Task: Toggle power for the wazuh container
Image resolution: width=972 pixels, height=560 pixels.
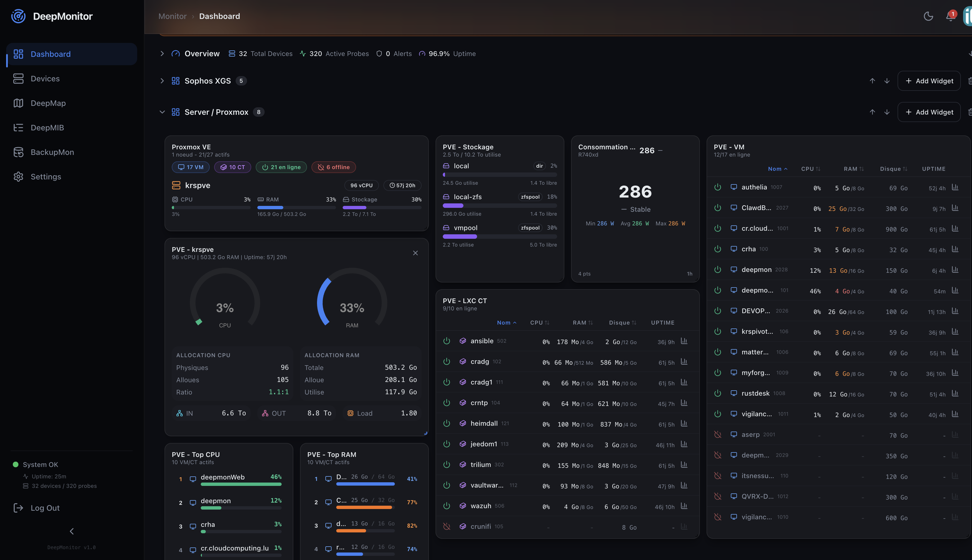Action: (446, 506)
